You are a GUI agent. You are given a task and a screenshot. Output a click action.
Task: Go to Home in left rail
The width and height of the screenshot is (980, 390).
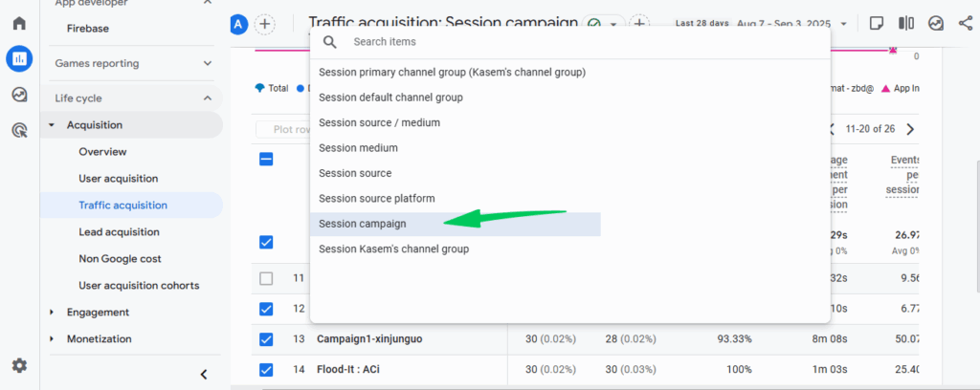(x=19, y=23)
